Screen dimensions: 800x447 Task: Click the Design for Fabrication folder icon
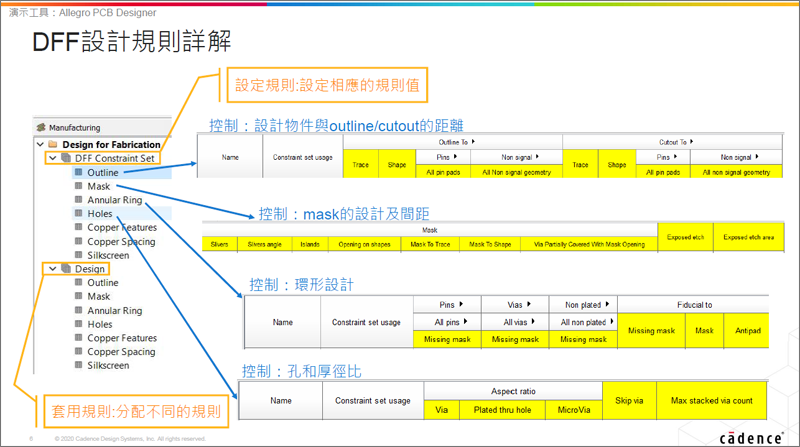coord(53,144)
